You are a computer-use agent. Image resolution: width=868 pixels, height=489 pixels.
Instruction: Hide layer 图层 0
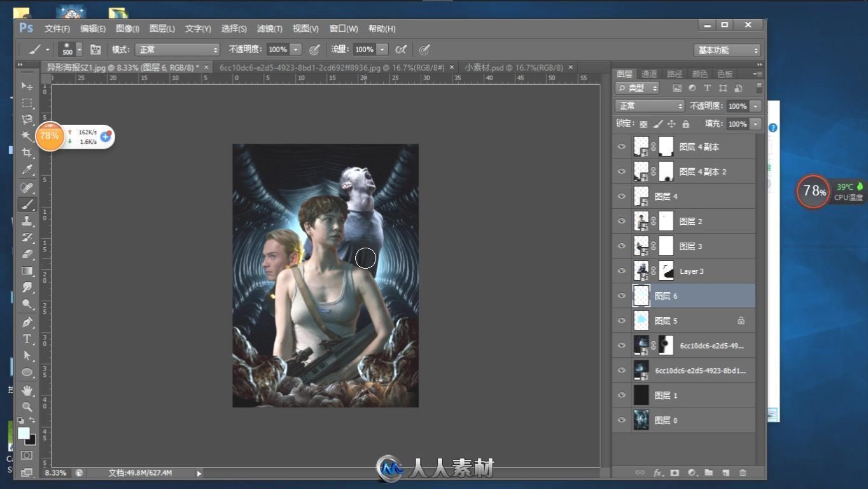click(622, 420)
